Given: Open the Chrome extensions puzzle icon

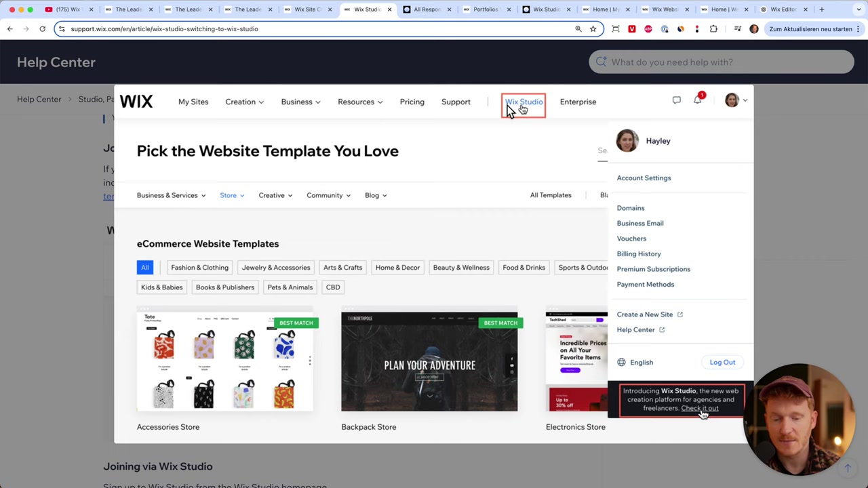Looking at the screenshot, I should point(713,29).
